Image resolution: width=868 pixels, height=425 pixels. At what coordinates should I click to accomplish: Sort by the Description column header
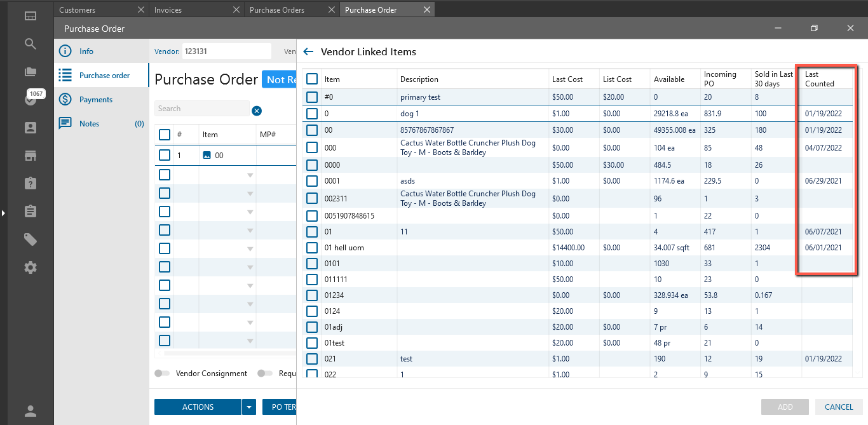click(419, 79)
